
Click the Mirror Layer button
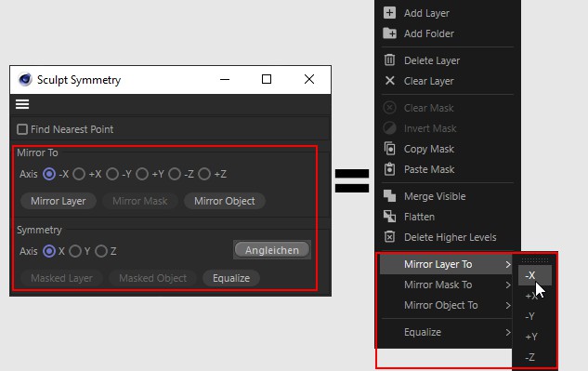coord(59,201)
